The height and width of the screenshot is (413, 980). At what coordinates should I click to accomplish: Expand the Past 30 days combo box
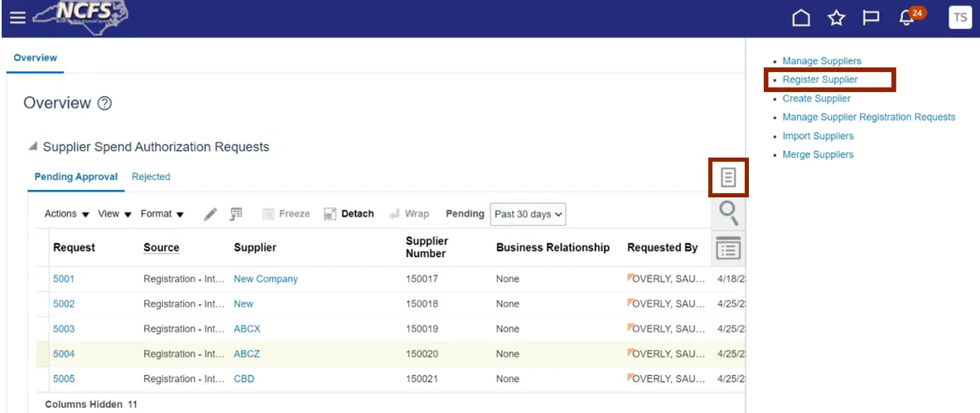click(x=529, y=214)
